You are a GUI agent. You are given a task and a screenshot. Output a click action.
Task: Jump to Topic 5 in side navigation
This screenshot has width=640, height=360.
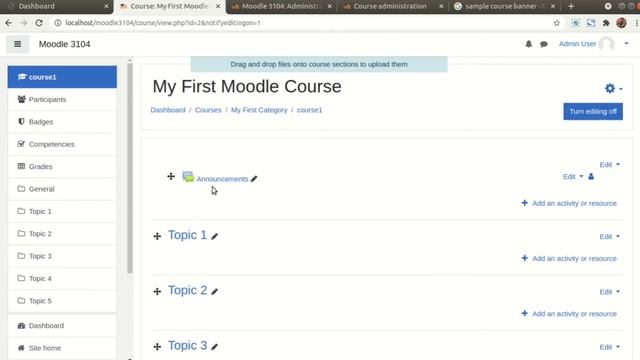pyautogui.click(x=62, y=301)
